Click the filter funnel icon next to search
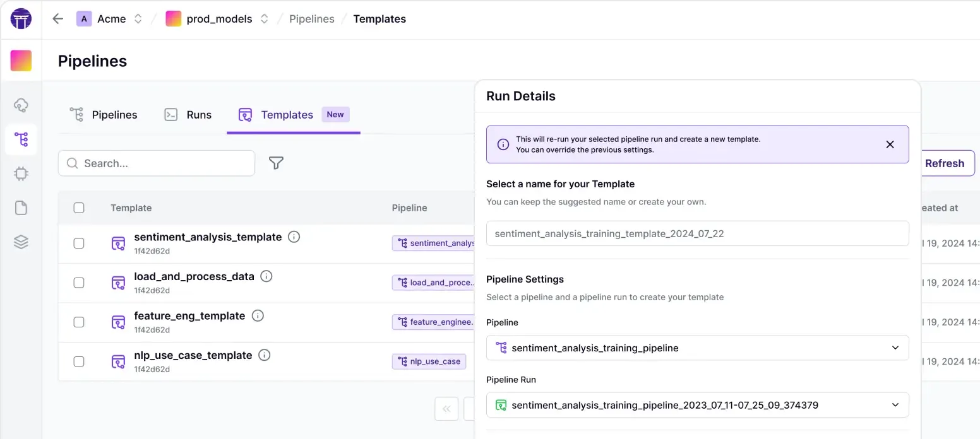Screen dimensions: 980x439 click(x=276, y=163)
